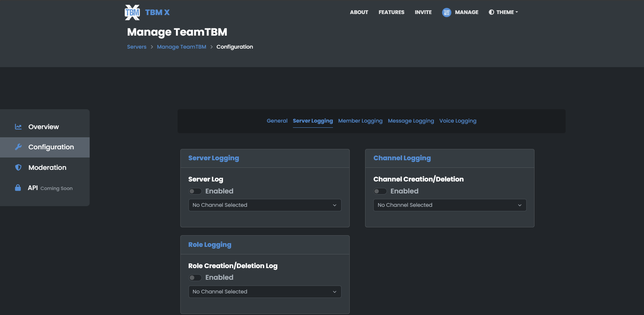This screenshot has width=644, height=315.
Task: Enable the Channel Creation/Deletion toggle
Action: [380, 191]
